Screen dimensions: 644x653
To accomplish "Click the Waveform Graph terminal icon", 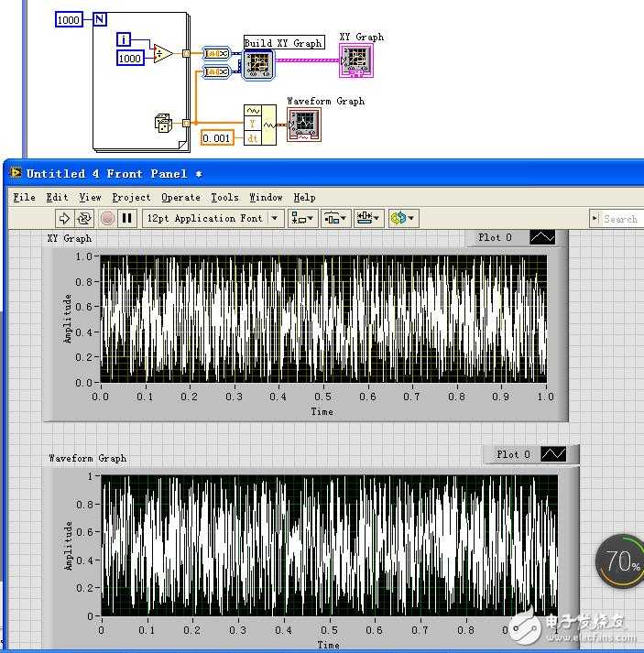I will click(303, 124).
